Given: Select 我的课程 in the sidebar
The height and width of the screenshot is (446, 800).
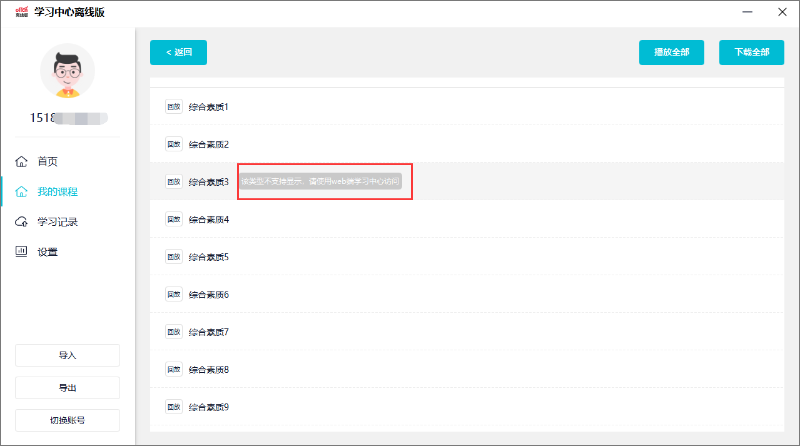Looking at the screenshot, I should 57,191.
